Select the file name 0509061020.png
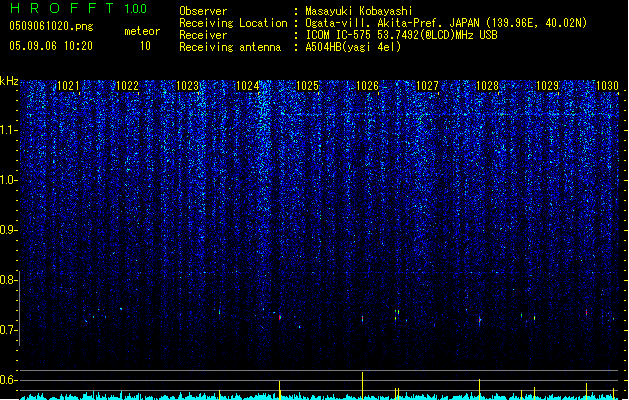Screen dimensions: 629x400 (x=51, y=26)
